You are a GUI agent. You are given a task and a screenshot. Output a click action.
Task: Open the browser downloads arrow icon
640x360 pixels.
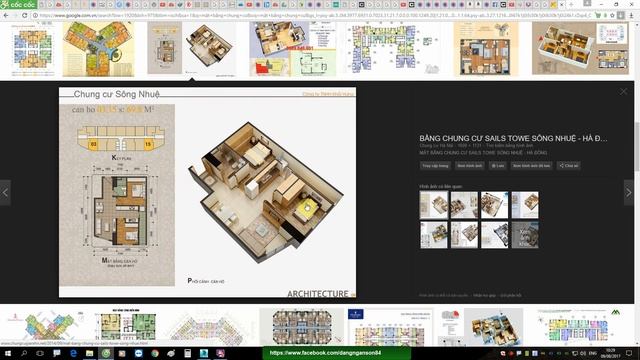point(631,15)
